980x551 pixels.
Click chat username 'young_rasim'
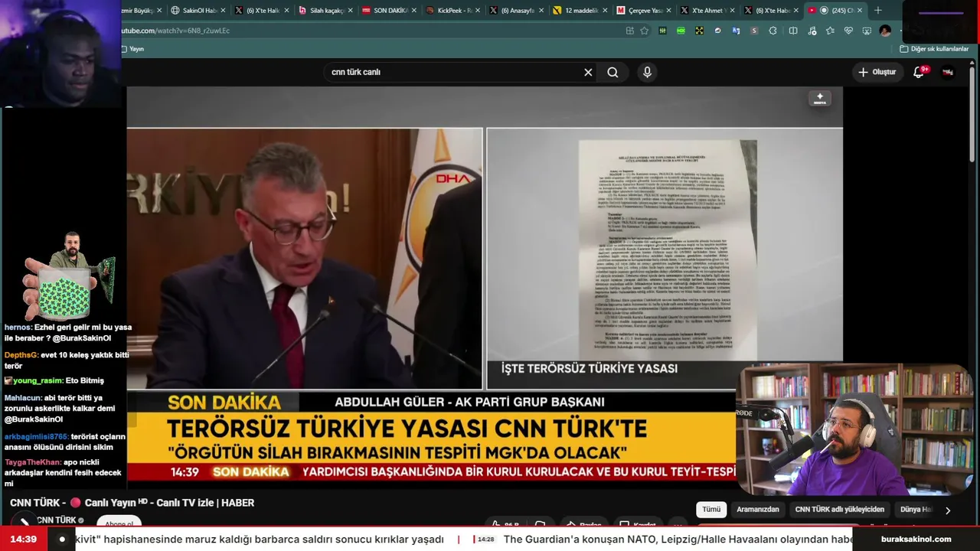(x=38, y=381)
